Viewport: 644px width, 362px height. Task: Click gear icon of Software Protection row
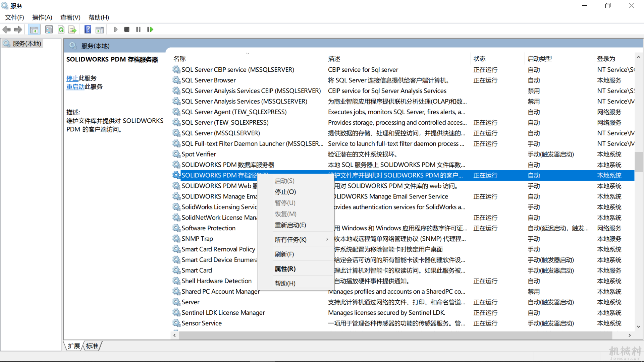(x=176, y=228)
